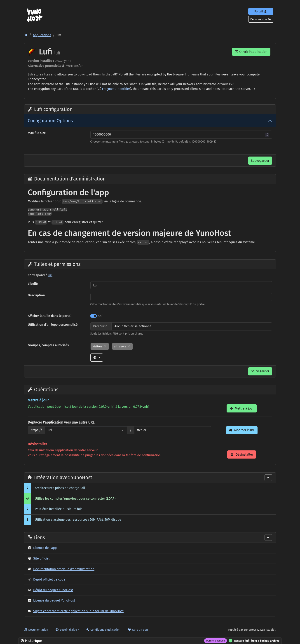Click the Besoin d'aide footer link
300x644 pixels.
pyautogui.click(x=67, y=630)
